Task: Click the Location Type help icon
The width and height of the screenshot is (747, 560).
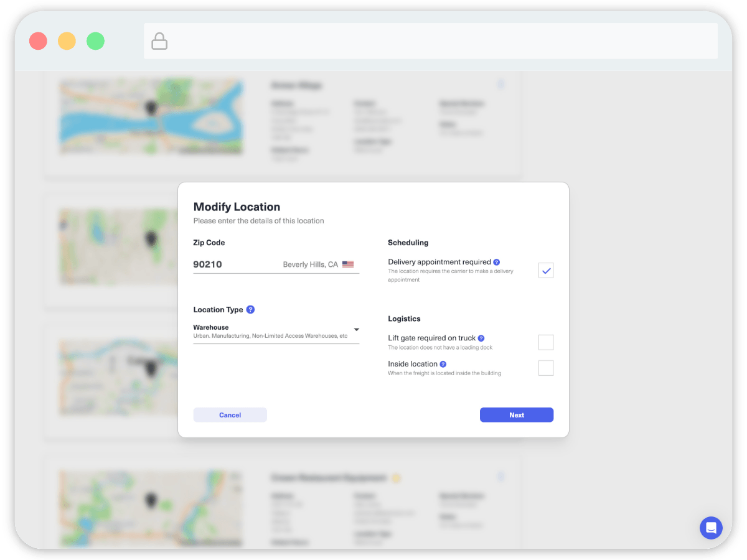Action: (x=250, y=309)
